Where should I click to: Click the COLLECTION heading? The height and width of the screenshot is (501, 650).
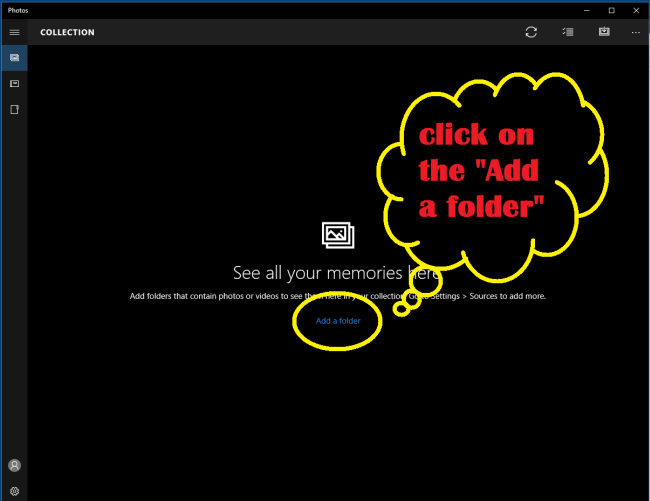(67, 32)
